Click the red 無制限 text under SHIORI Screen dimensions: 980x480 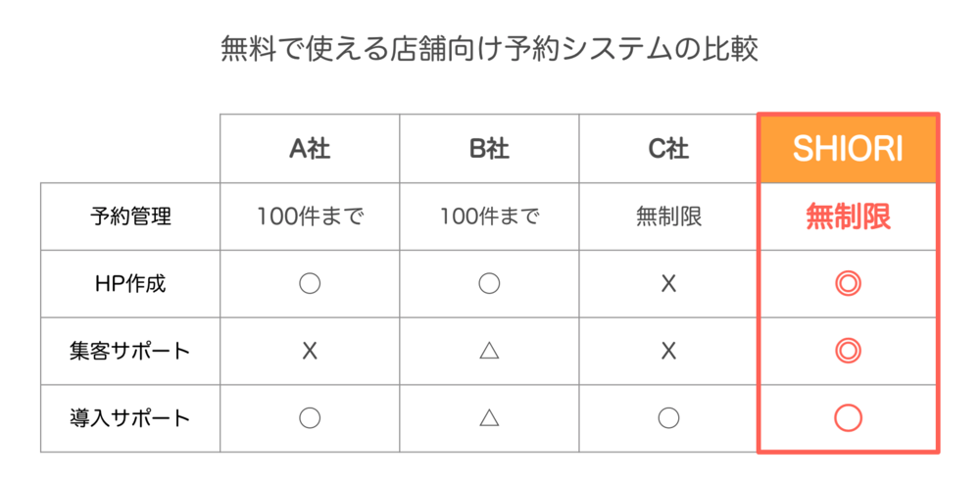(x=848, y=216)
